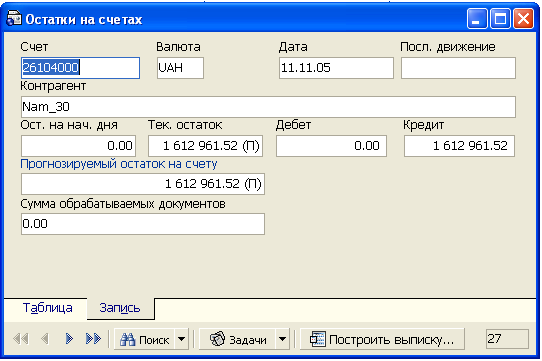The image size is (542, 361).
Task: Go to the next record arrow
Action: click(69, 339)
